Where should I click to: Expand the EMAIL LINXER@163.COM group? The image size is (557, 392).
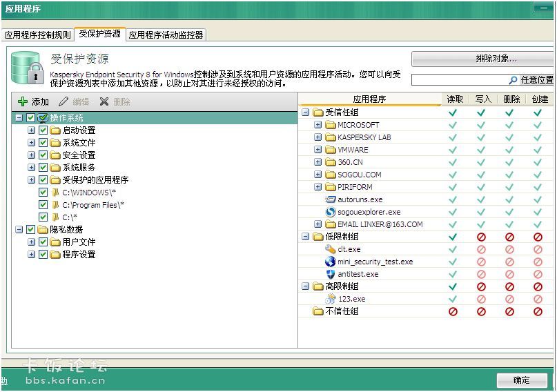point(318,224)
